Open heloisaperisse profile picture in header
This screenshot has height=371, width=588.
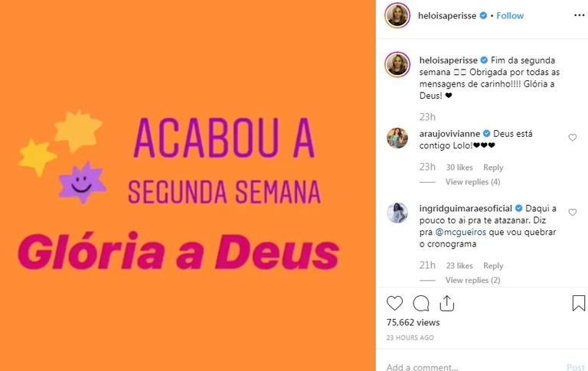tap(397, 15)
